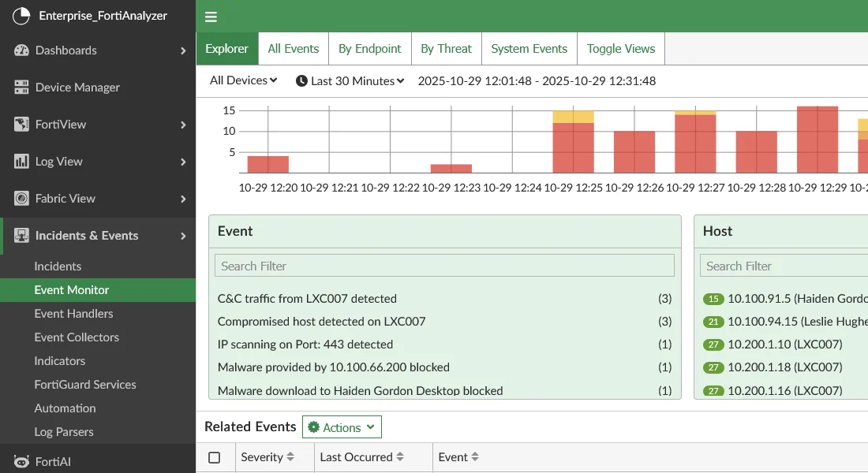Click the Fabric View icon
Viewport: 868px width, 473px height.
coord(21,199)
